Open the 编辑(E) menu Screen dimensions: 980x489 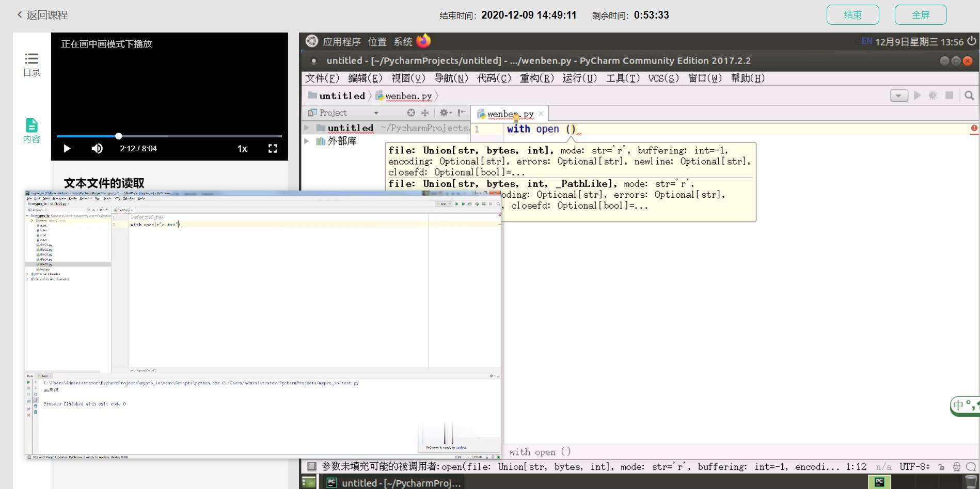pos(365,78)
